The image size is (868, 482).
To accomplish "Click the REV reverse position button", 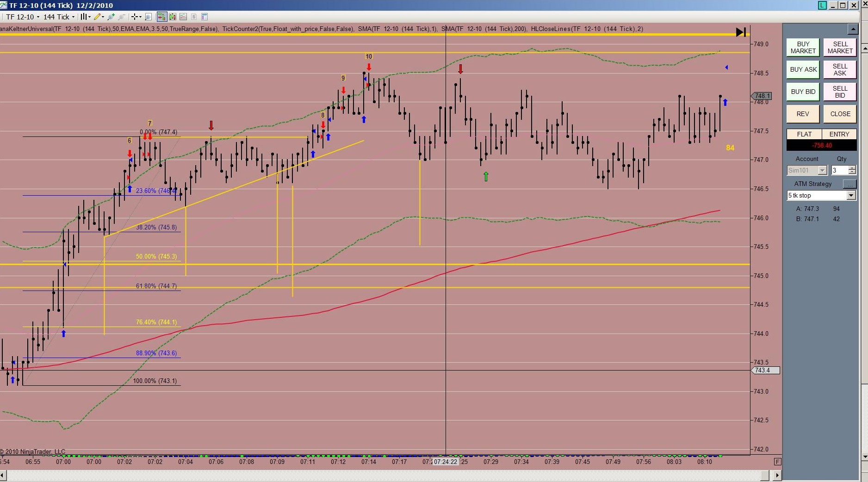I will [803, 114].
